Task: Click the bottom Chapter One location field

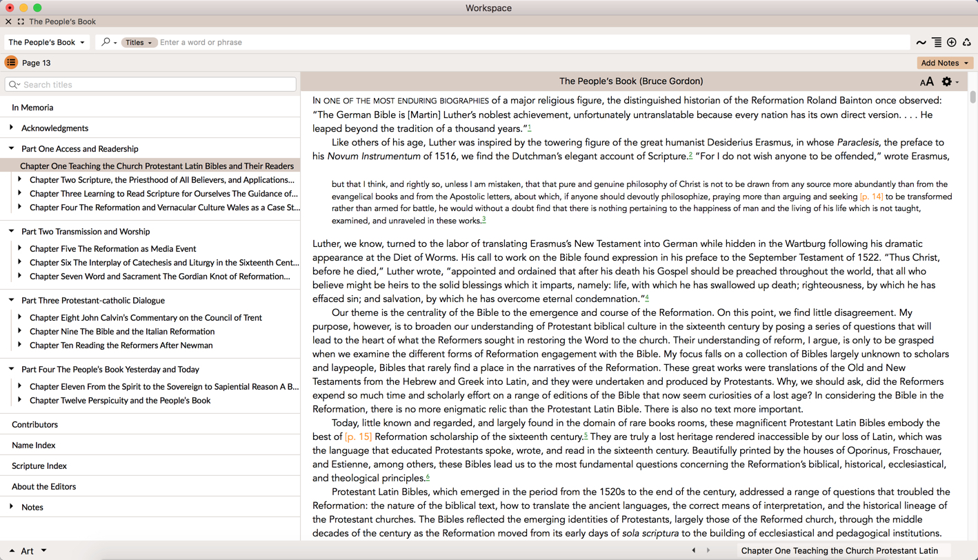Action: tap(844, 550)
